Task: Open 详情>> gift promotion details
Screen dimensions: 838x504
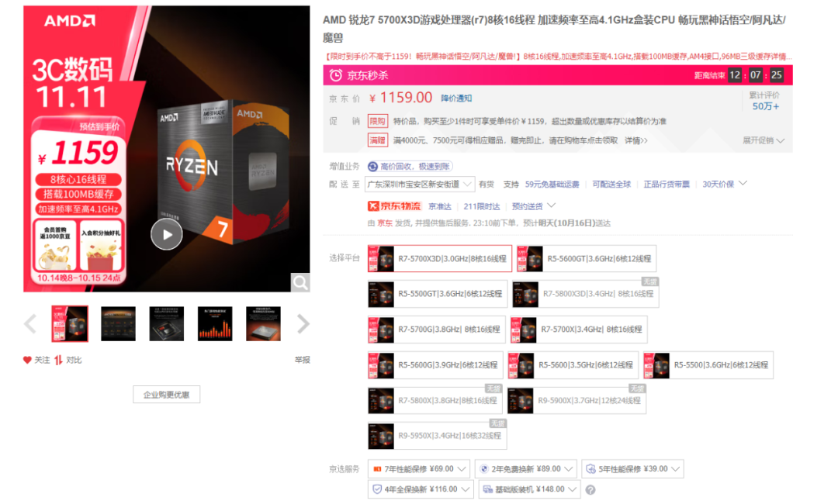Action: click(636, 140)
